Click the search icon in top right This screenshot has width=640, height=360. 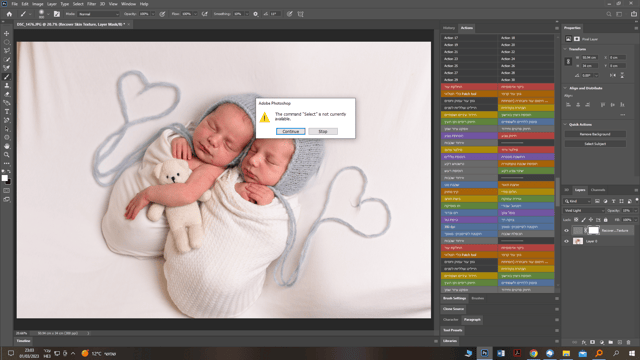(609, 14)
